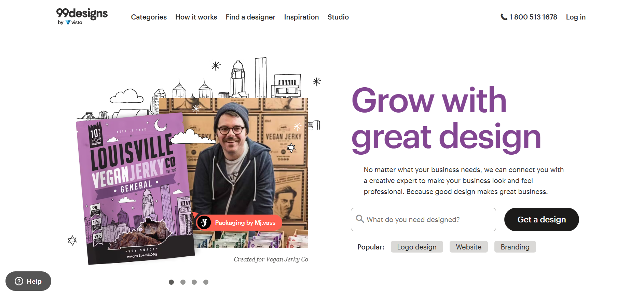Switch to the second carousel slide dot
Screen dimensions: 644x296
(183, 282)
